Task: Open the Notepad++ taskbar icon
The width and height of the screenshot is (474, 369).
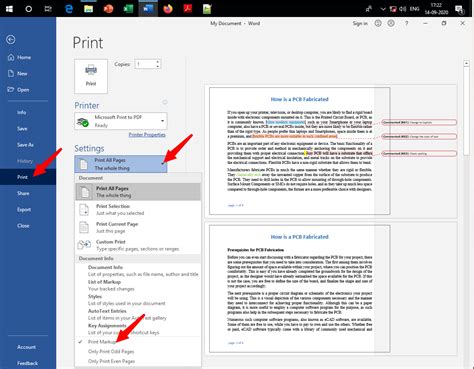Action: 207,9
